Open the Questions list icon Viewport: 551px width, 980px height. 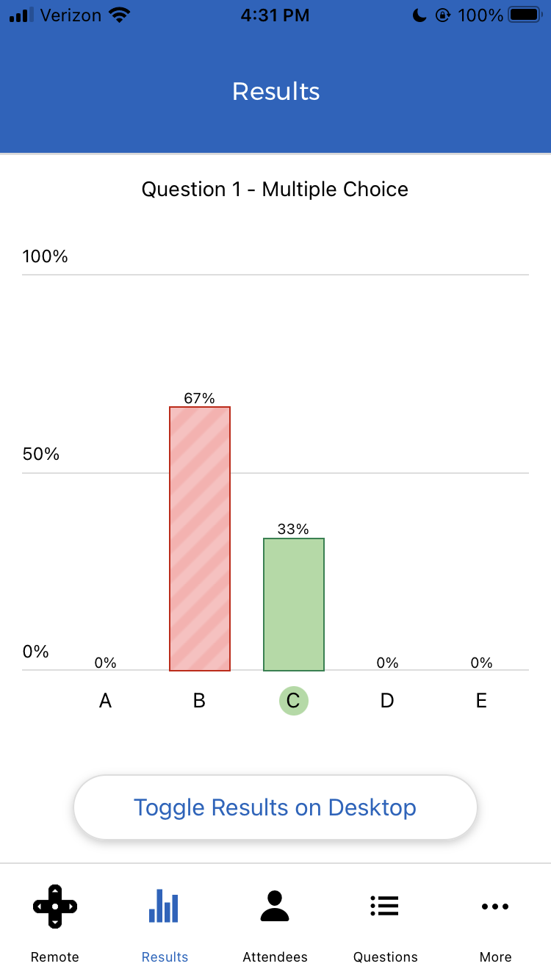[x=385, y=906]
